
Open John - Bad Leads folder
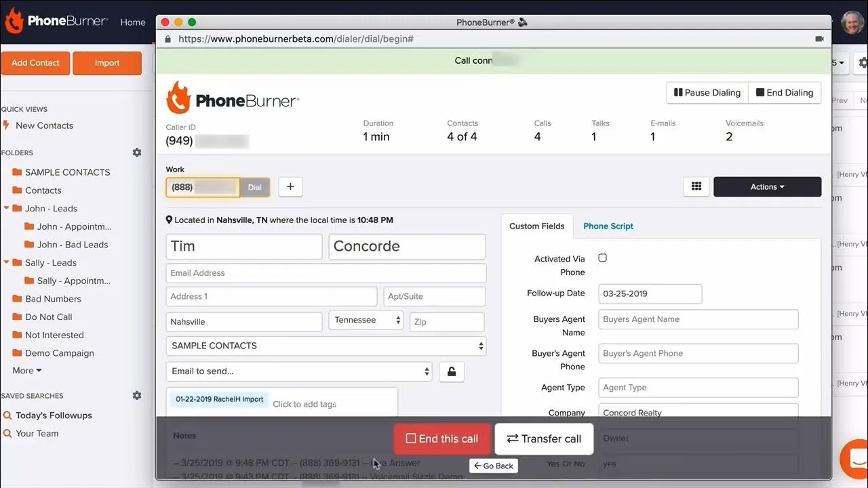(73, 245)
